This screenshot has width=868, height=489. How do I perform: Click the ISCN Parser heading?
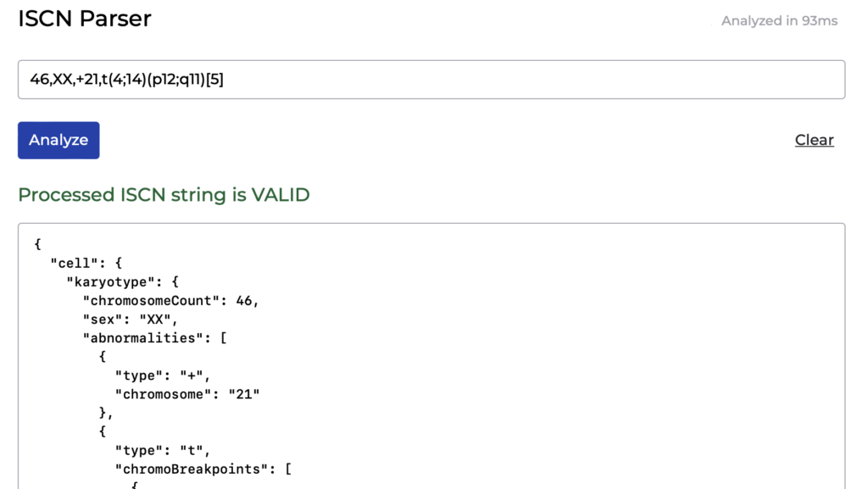85,19
